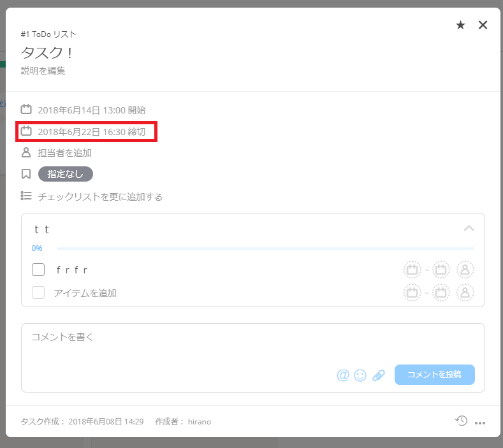This screenshot has width=503, height=448.
Task: Edit start date 2018年6月14日 13:00 開始
Action: click(x=92, y=110)
